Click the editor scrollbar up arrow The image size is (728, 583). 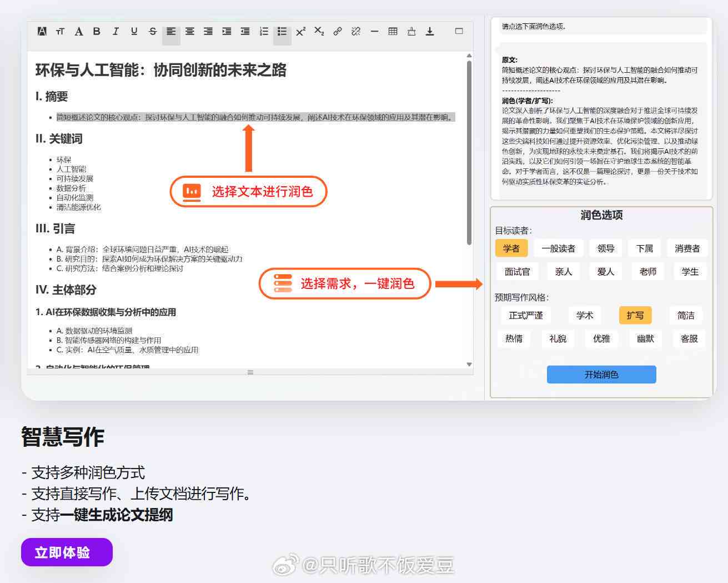(469, 56)
